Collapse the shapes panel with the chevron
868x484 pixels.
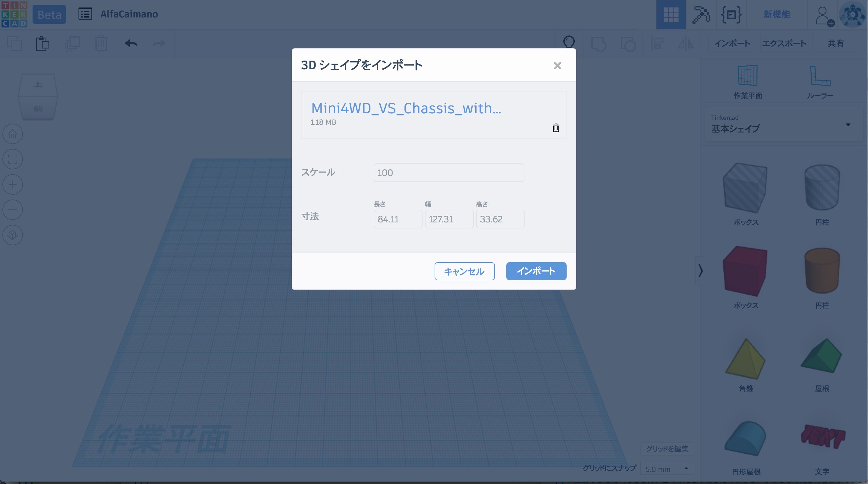coord(700,271)
